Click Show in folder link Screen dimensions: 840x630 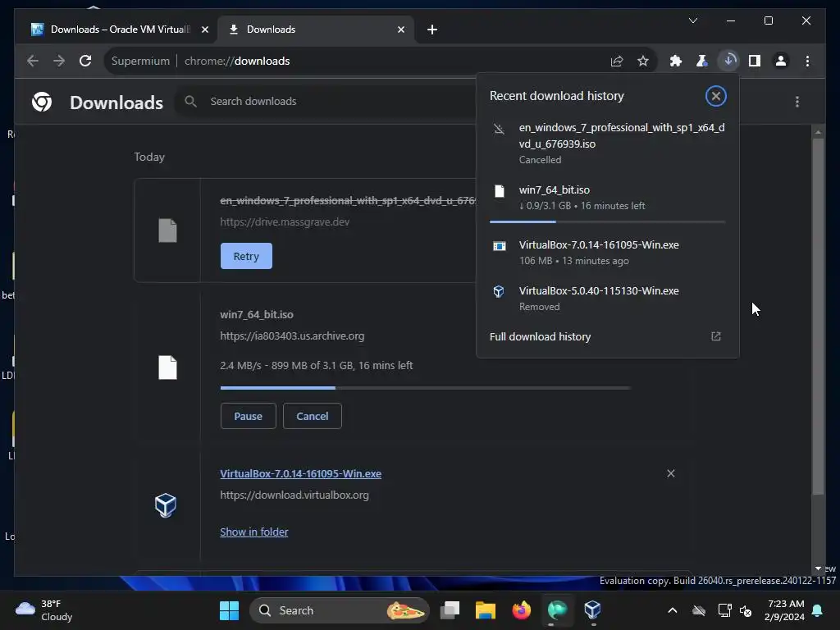click(x=254, y=532)
